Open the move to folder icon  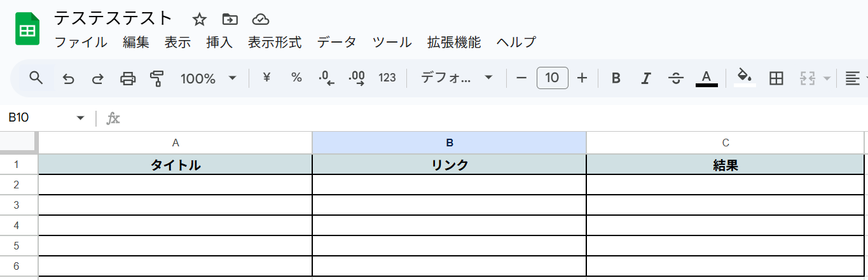tap(230, 19)
